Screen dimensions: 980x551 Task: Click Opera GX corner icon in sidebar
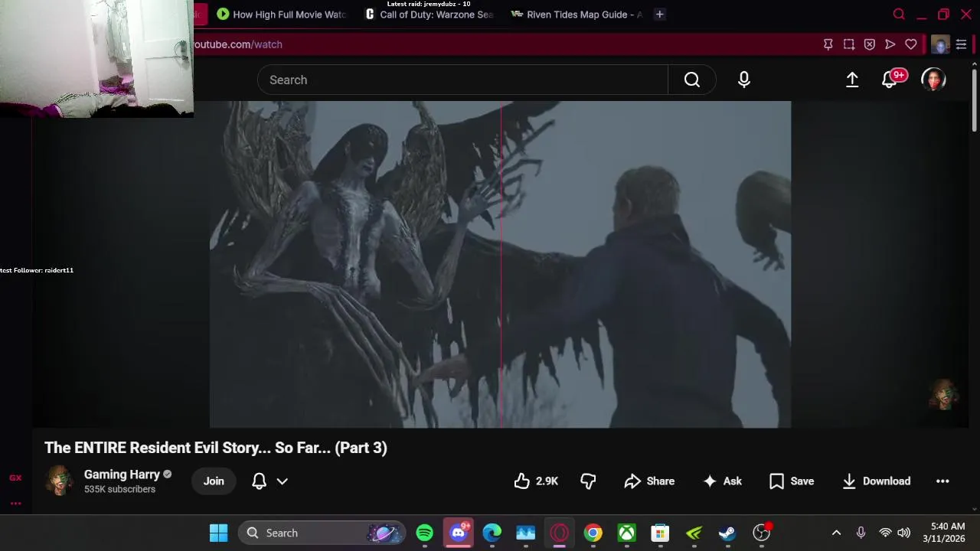click(15, 478)
